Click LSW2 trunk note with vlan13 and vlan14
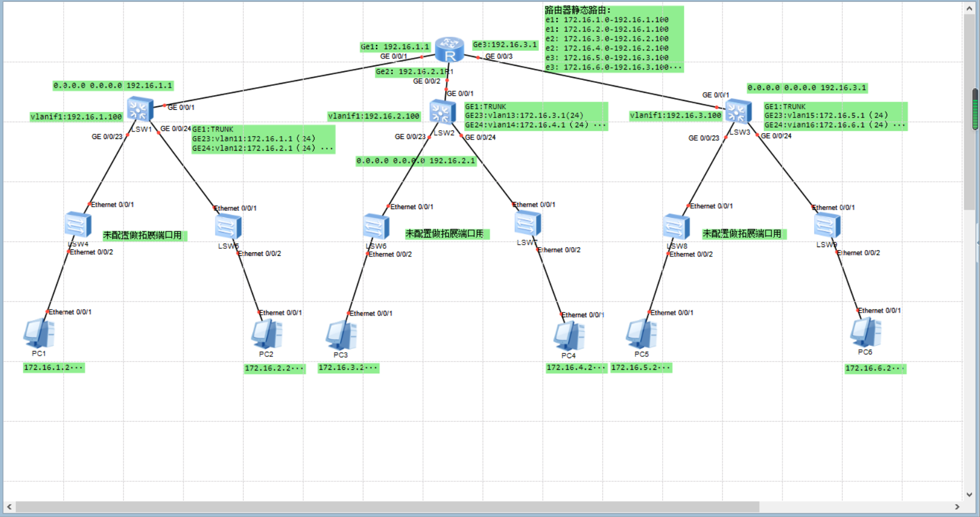 click(x=536, y=116)
